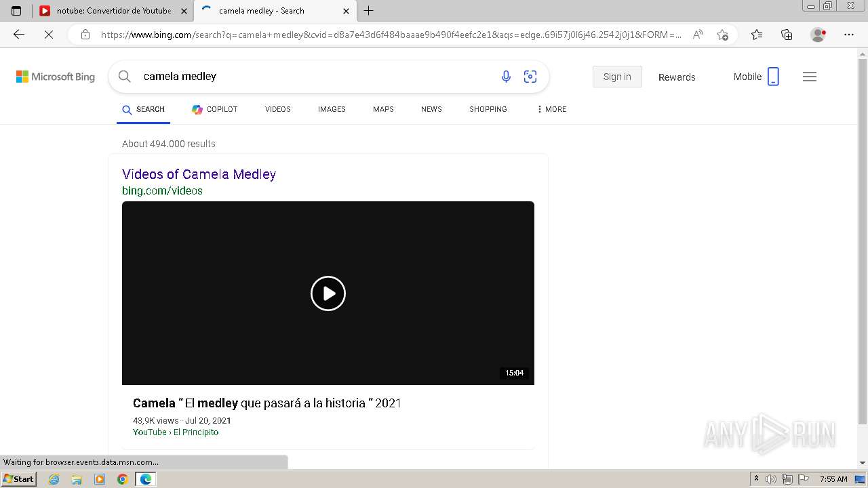Open the bing.com/videos link
The height and width of the screenshot is (488, 868).
tap(162, 191)
